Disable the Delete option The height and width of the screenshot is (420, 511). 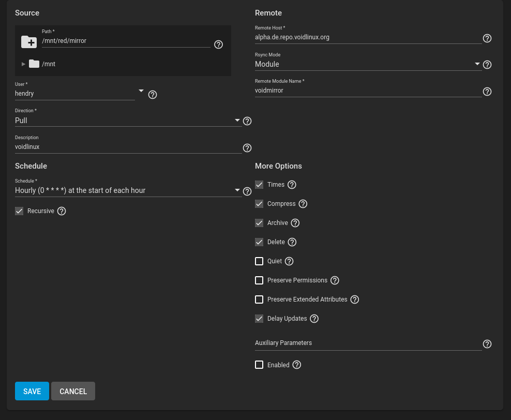click(x=259, y=242)
